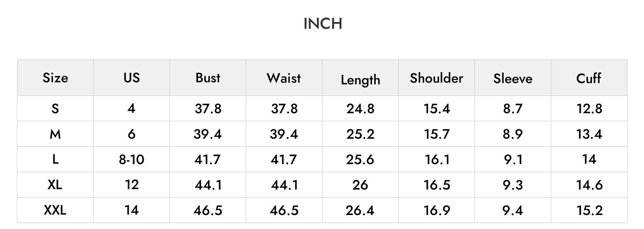Click the 26 length value for XL
Screen dimensions: 644x229
[360, 185]
